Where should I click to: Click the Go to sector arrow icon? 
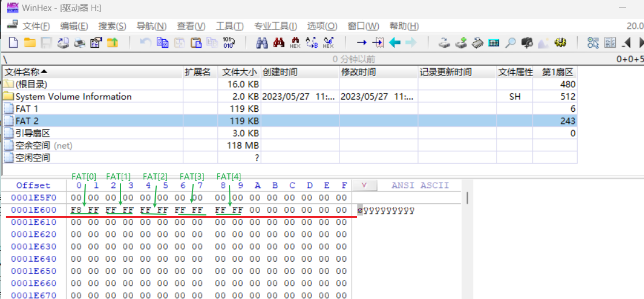[378, 42]
